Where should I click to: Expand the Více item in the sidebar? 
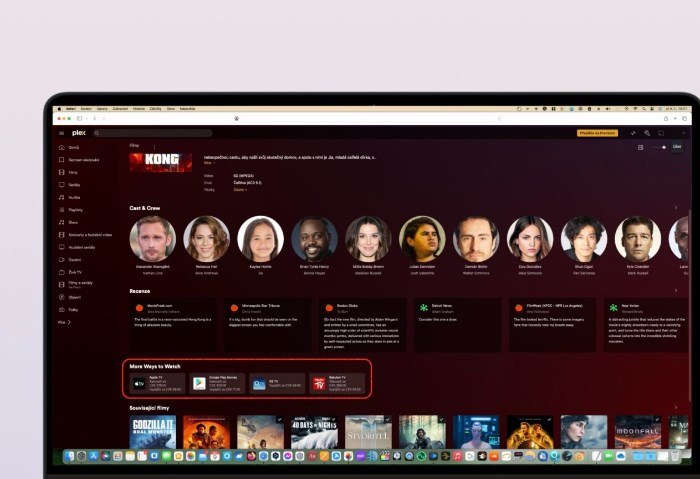click(63, 322)
